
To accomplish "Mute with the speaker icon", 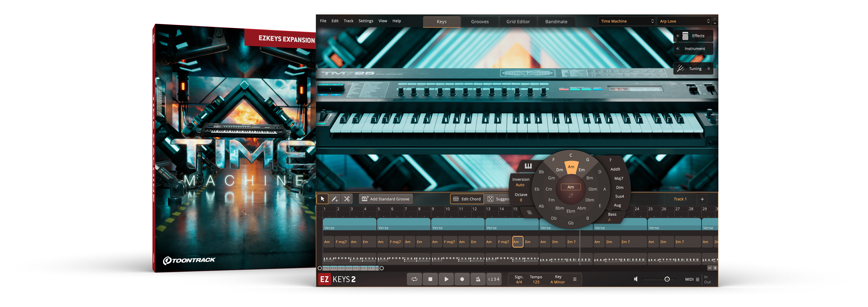I will tap(636, 279).
